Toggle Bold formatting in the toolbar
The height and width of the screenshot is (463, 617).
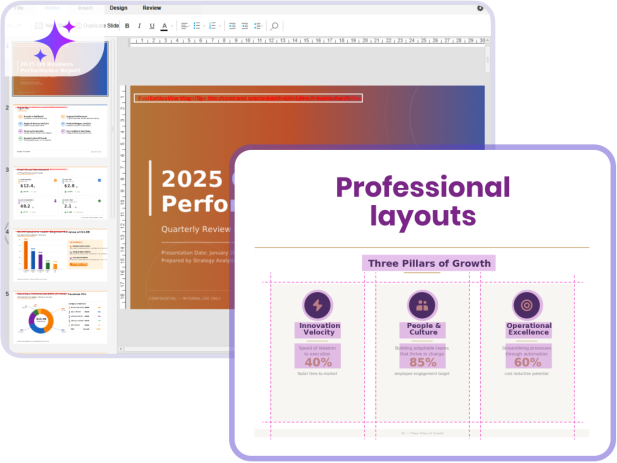(127, 26)
